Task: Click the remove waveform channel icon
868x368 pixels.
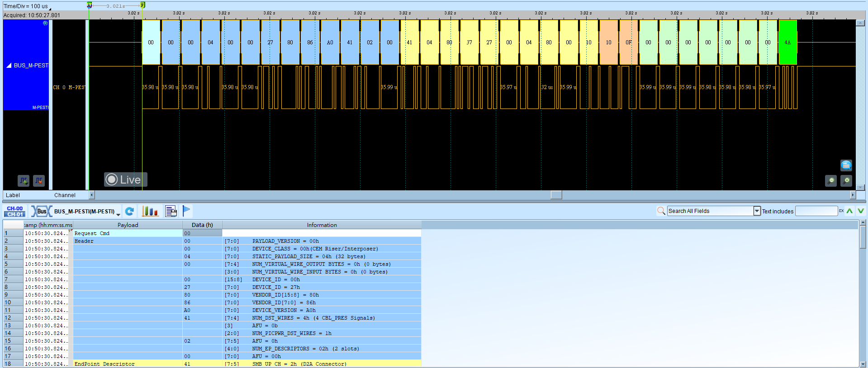Action: 39,181
